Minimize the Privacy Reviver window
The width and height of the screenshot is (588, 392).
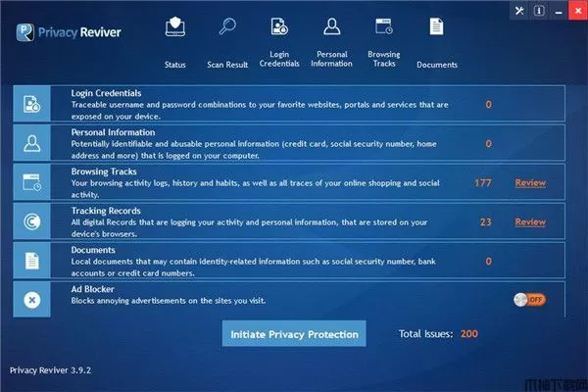pos(559,11)
